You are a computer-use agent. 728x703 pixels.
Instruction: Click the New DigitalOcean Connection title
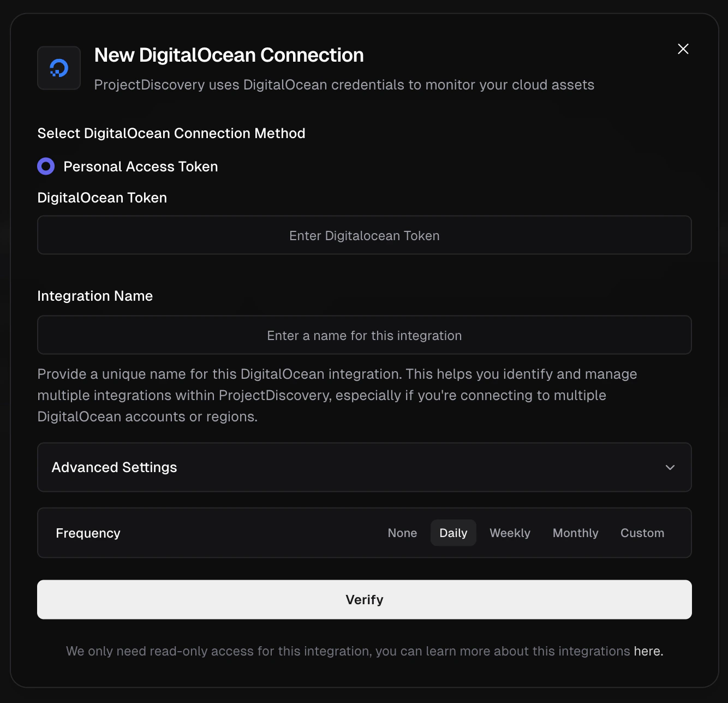tap(229, 55)
